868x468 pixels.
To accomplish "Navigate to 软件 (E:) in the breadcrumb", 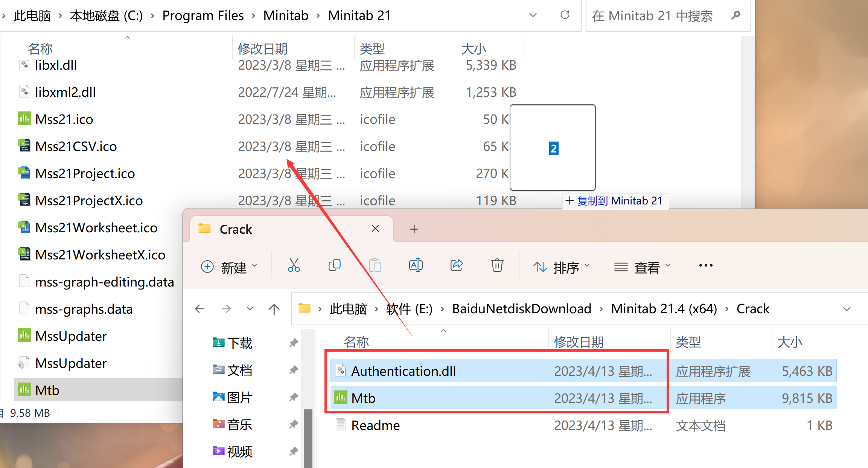I will tap(409, 309).
